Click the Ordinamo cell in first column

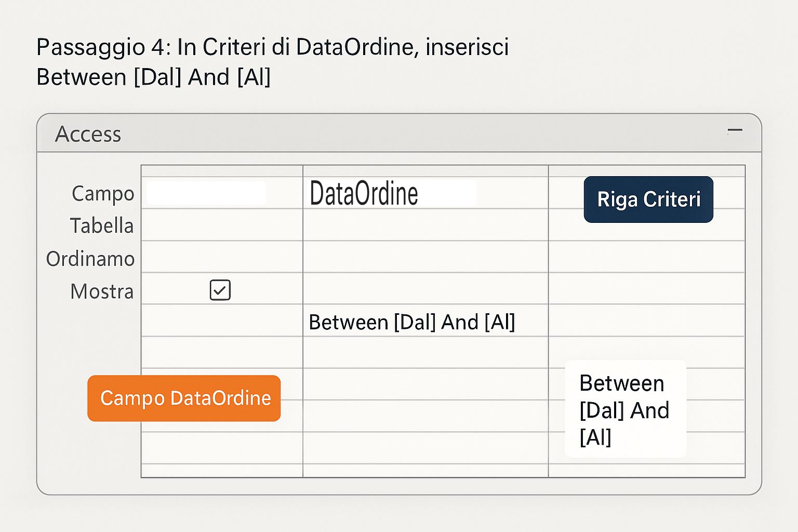pos(222,257)
